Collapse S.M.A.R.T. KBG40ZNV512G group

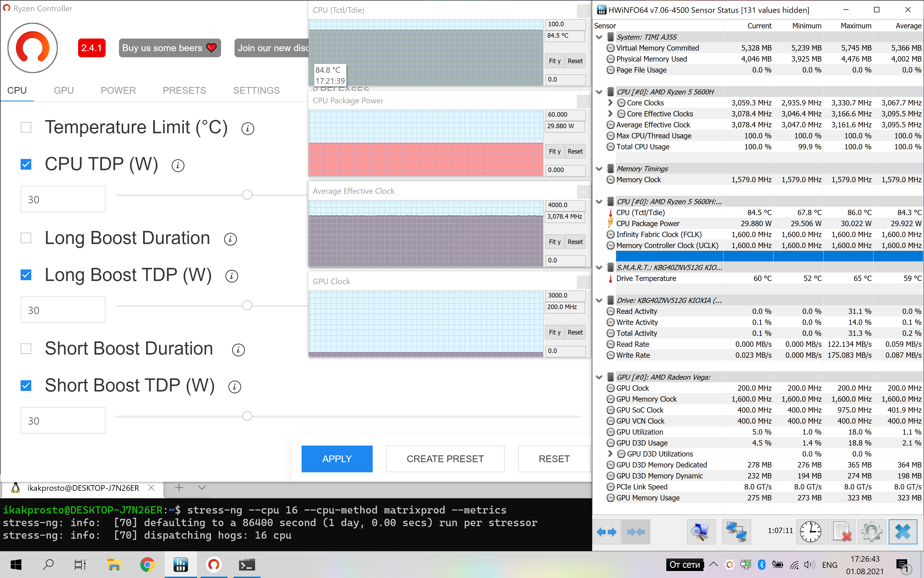599,268
